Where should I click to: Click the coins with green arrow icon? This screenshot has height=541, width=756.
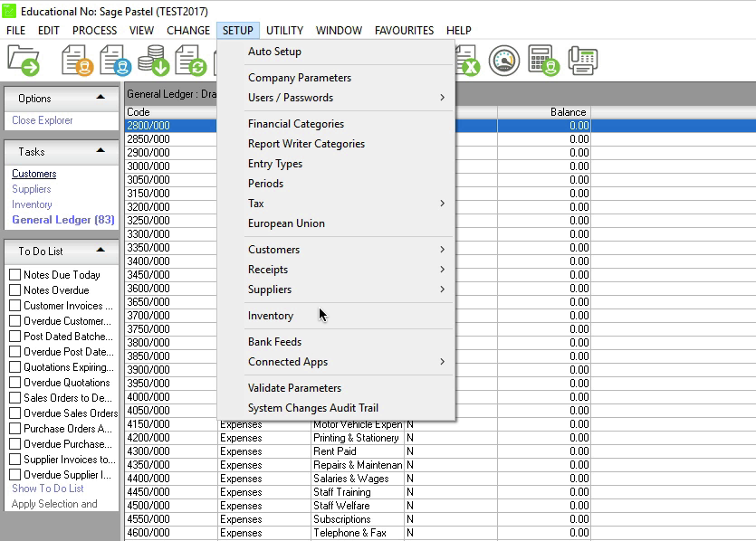(x=154, y=61)
